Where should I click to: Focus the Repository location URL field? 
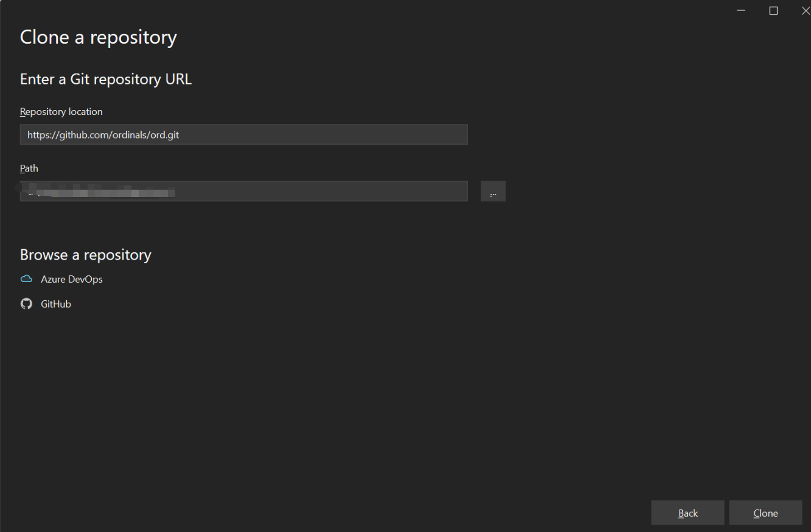[x=243, y=134]
